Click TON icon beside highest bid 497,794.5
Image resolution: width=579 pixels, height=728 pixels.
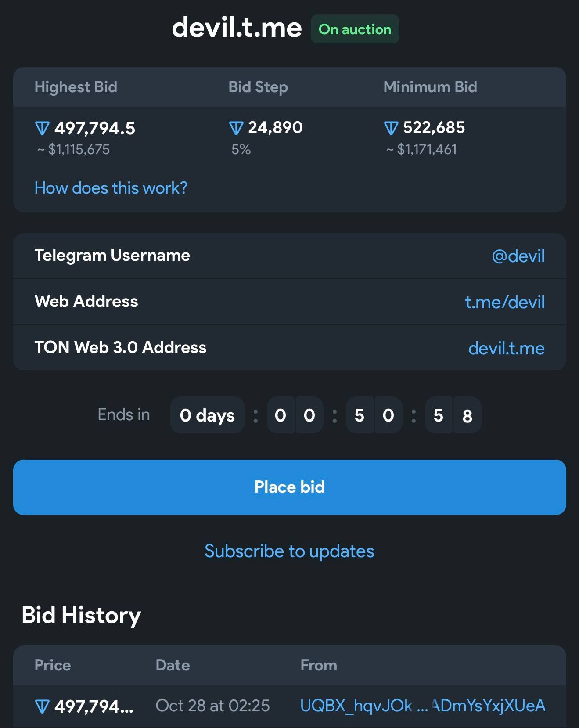pyautogui.click(x=42, y=129)
